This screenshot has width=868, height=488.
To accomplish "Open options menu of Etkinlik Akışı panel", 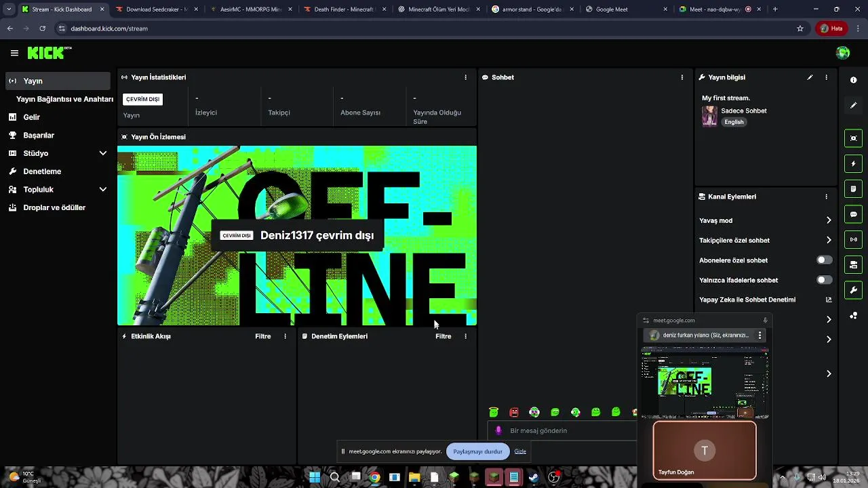I will [x=285, y=336].
